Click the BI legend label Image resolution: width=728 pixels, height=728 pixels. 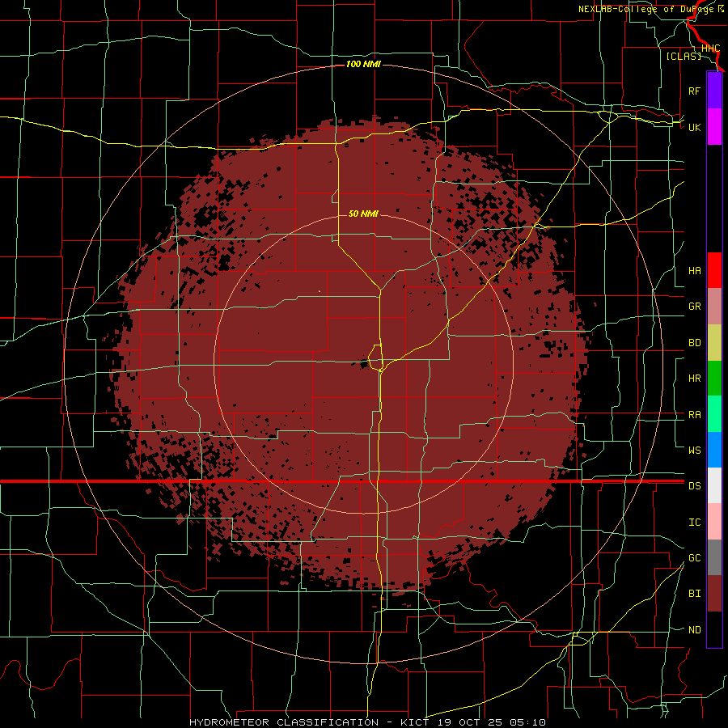point(694,594)
